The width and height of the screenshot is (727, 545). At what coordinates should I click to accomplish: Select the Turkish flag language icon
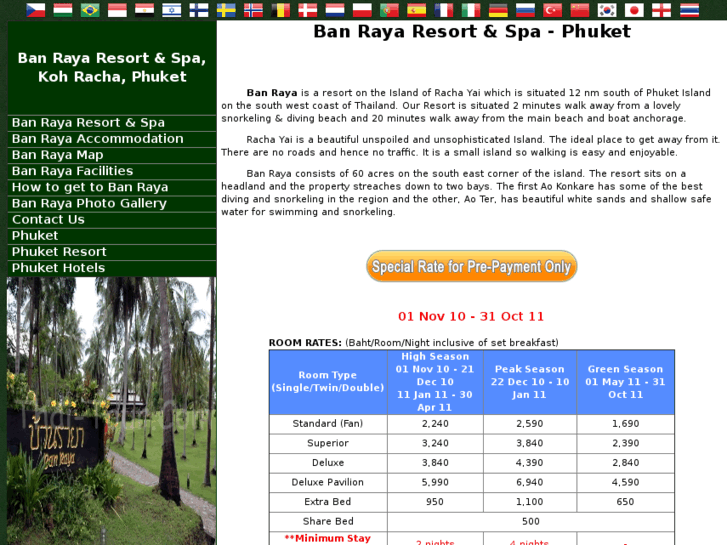coord(553,10)
